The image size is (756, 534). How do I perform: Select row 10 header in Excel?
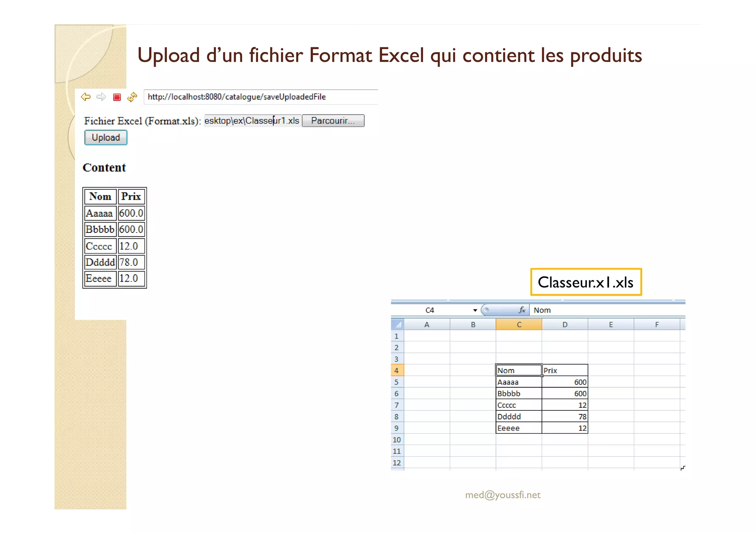click(x=397, y=440)
